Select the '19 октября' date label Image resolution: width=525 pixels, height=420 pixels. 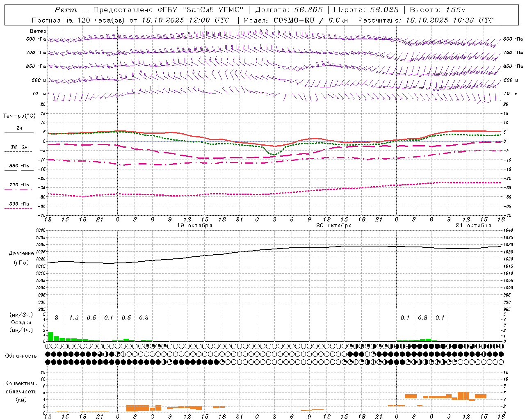point(194,226)
